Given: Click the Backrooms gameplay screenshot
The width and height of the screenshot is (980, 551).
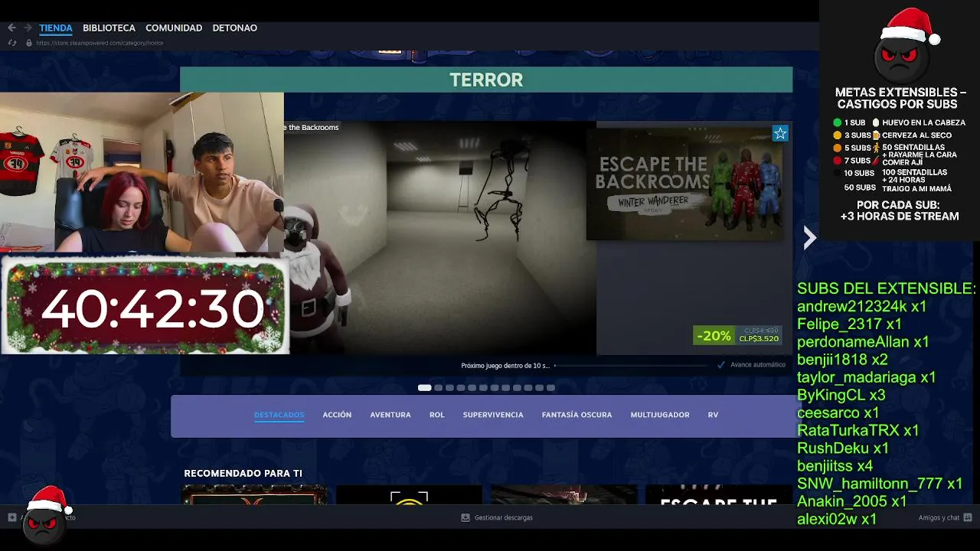Looking at the screenshot, I should point(440,238).
